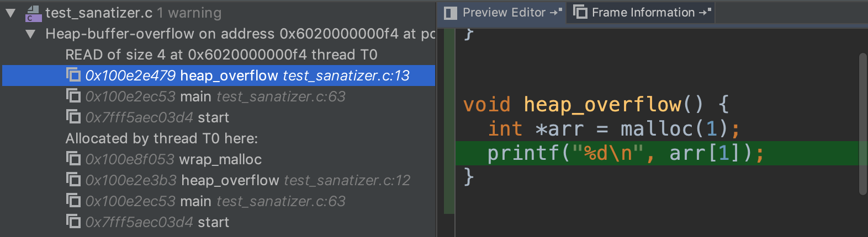The width and height of the screenshot is (868, 237).
Task: Click frame icon beside heap_overflow test_sanatizer.c:12
Action: click(73, 180)
